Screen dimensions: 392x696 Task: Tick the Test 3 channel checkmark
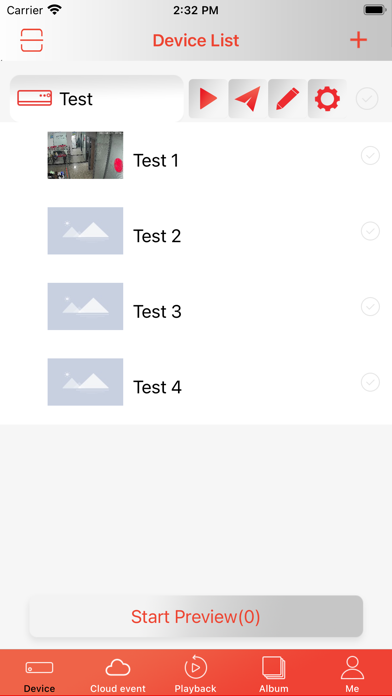click(370, 306)
